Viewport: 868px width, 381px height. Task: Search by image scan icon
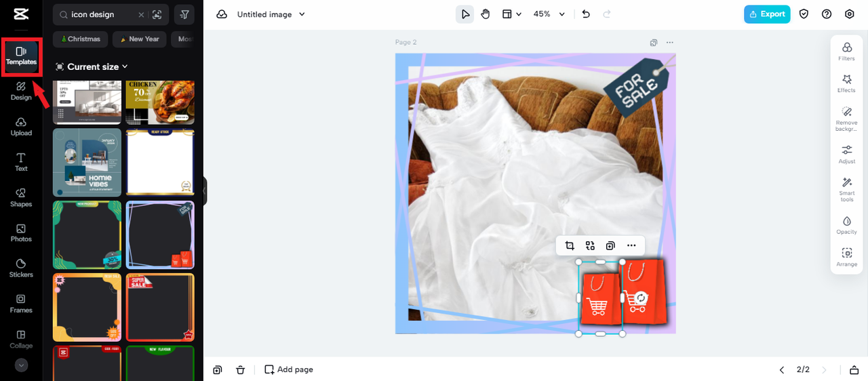click(157, 14)
